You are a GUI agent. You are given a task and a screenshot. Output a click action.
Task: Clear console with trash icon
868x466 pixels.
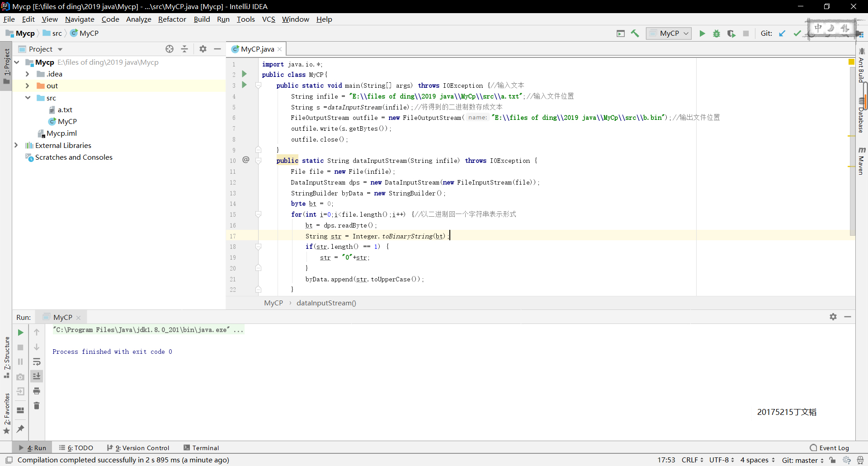37,405
